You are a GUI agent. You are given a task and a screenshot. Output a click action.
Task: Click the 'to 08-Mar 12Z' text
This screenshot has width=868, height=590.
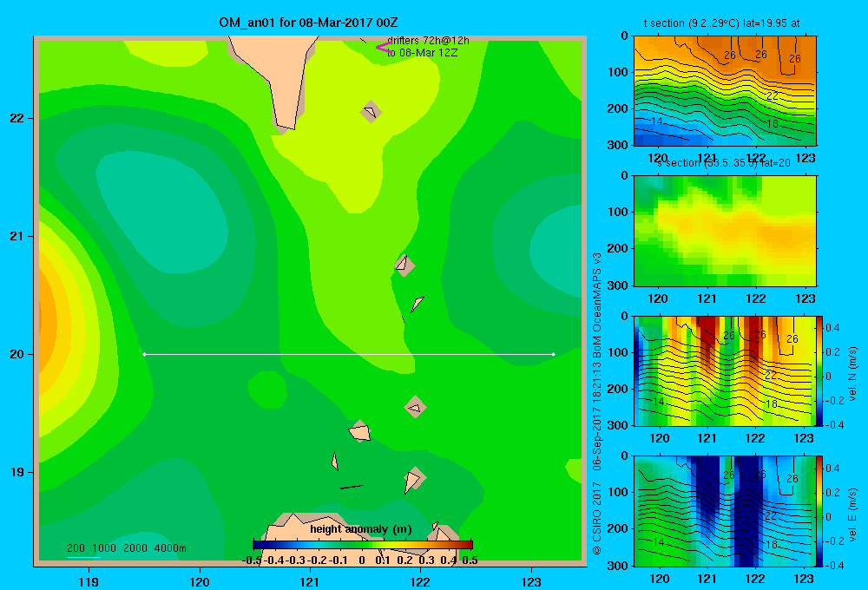click(x=422, y=53)
